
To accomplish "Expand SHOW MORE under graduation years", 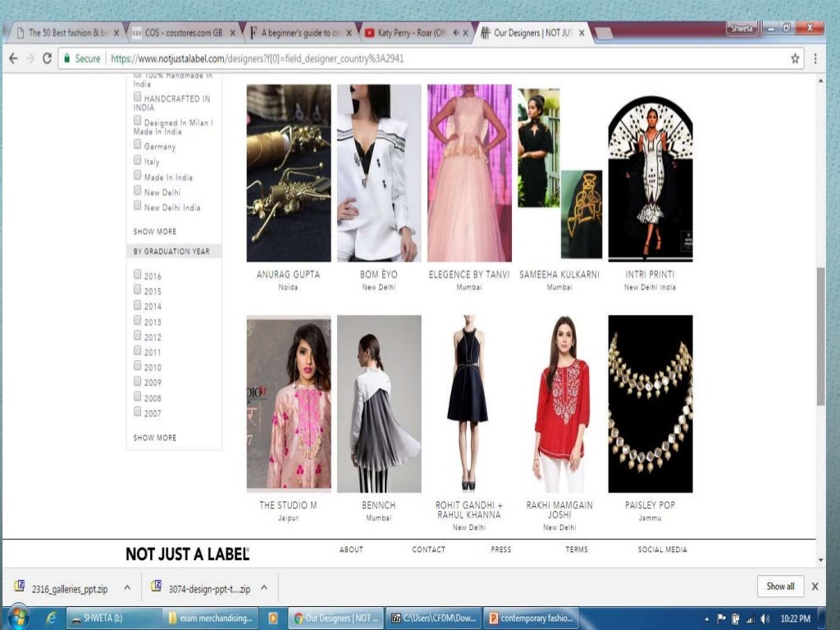I will [155, 438].
